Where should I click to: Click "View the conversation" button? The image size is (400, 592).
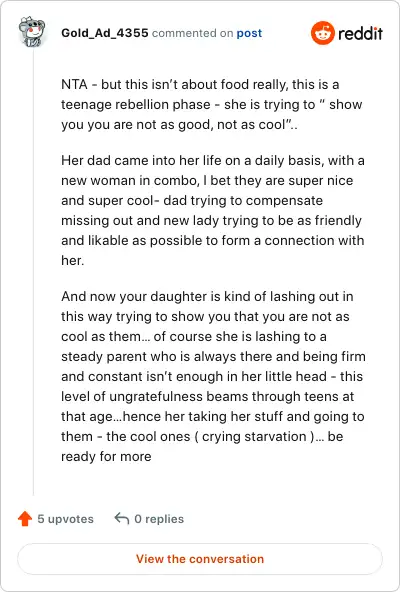[200, 559]
